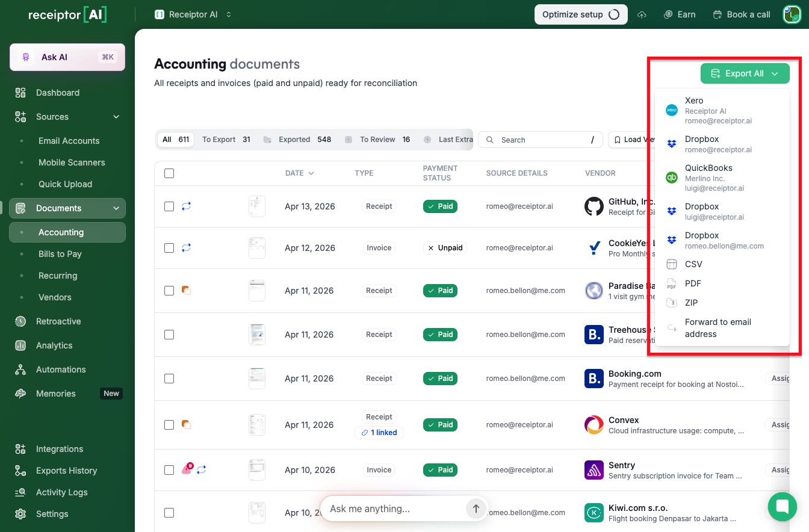Select the Kiwi.com row checkbox
Image resolution: width=809 pixels, height=532 pixels.
[x=169, y=513]
